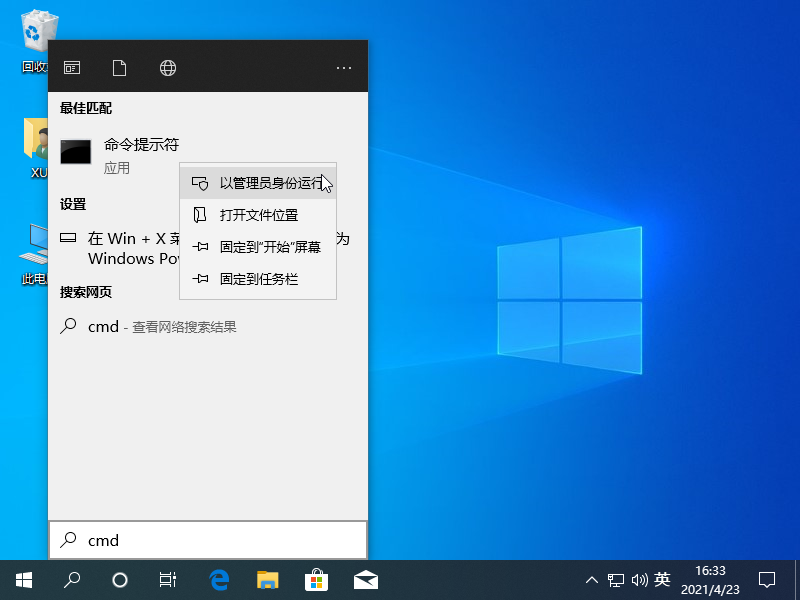Open Cortana circle on taskbar

(x=120, y=579)
